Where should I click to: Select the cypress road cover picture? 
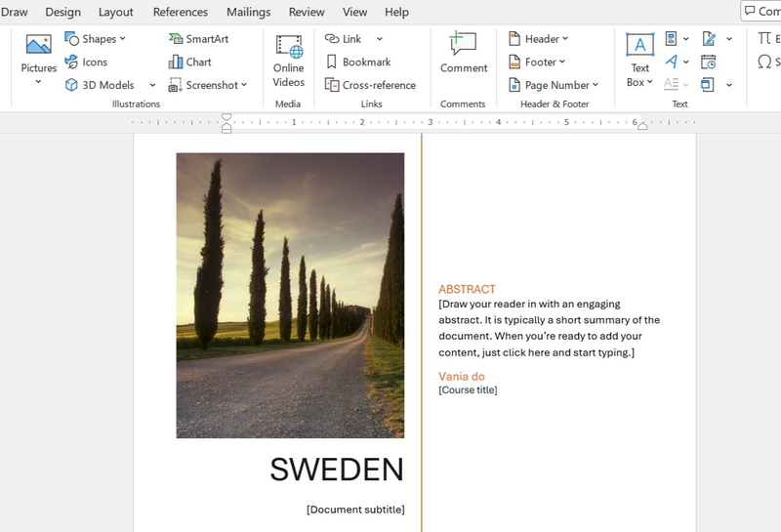pyautogui.click(x=290, y=296)
